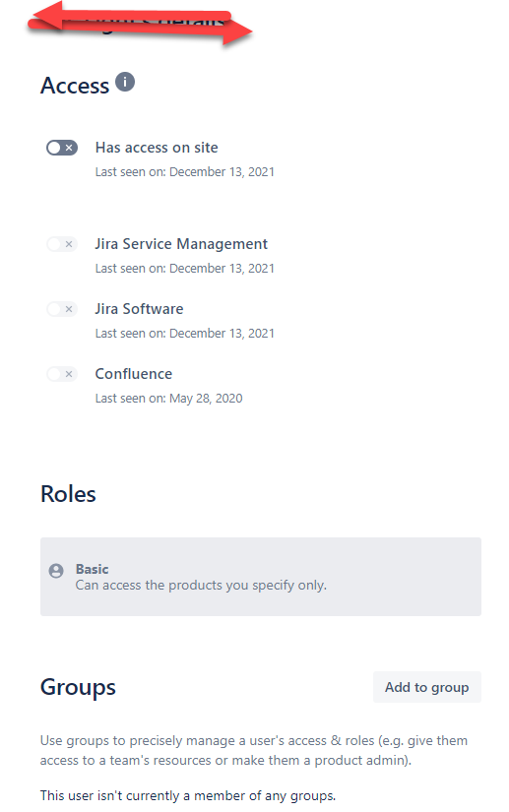Click the Basic role title text
Screen dimensions: 509x812
click(93, 569)
